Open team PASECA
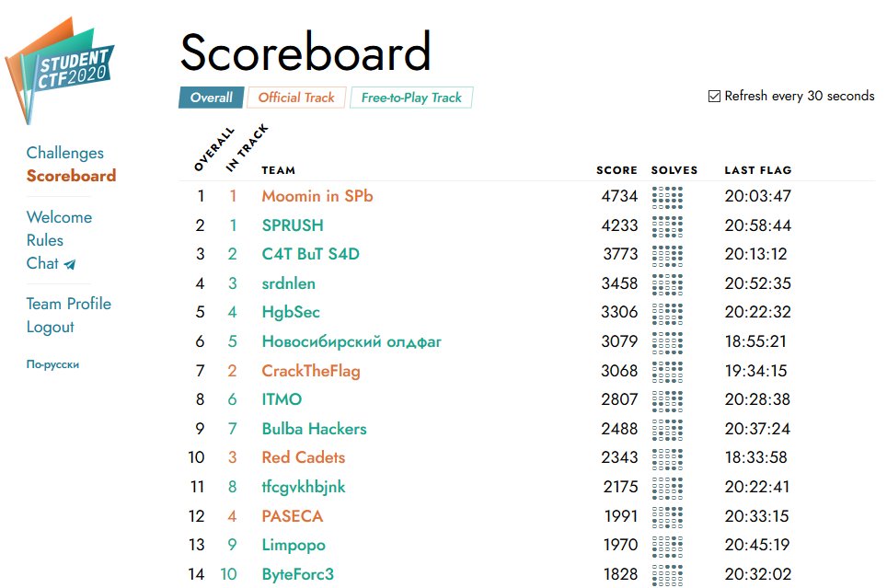 click(293, 516)
